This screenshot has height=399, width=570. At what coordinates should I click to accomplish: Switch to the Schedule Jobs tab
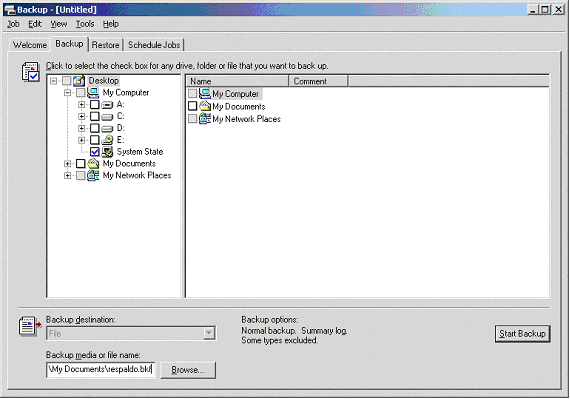(154, 45)
